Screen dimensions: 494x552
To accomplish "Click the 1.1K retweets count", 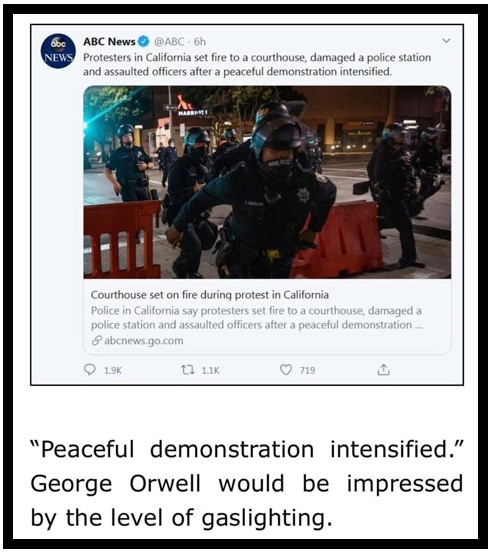I will 211,370.
